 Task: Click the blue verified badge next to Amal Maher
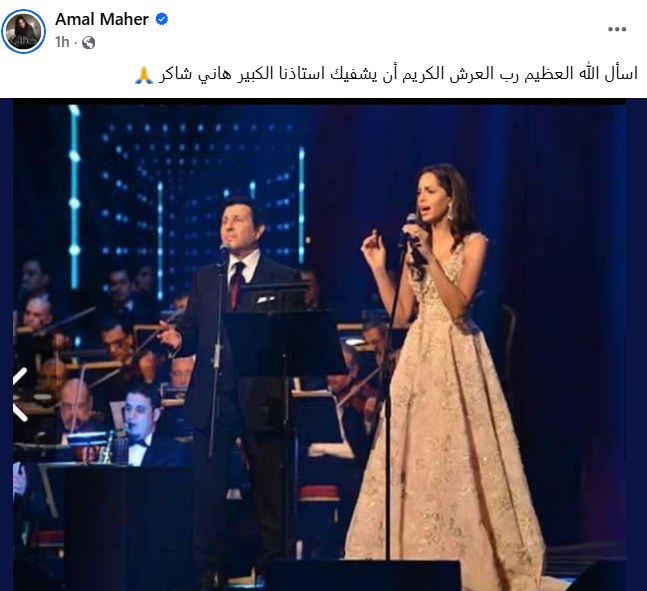click(161, 19)
